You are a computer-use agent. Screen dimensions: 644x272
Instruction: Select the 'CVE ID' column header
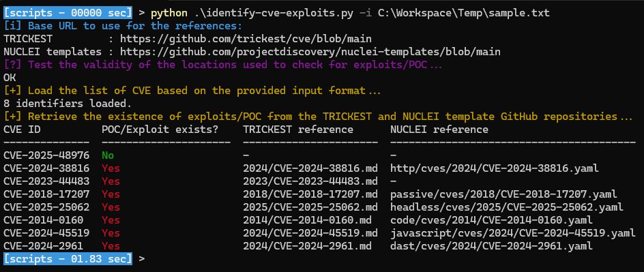coord(22,130)
